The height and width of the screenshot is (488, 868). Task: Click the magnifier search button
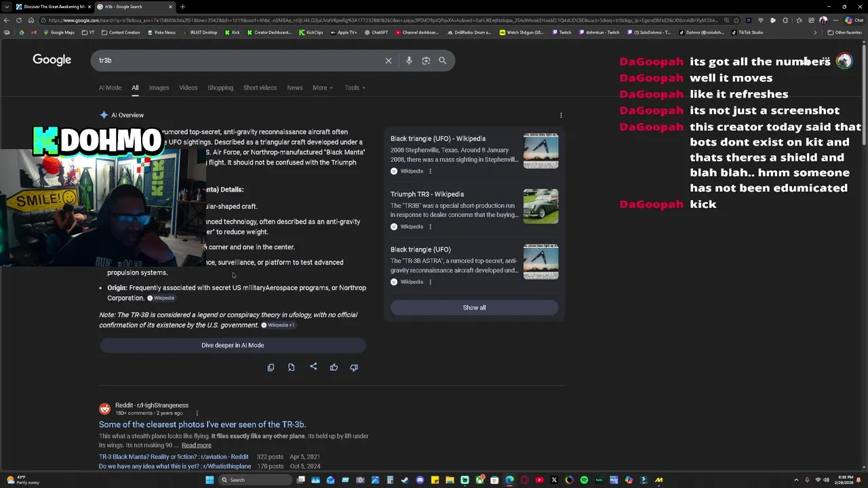[442, 60]
